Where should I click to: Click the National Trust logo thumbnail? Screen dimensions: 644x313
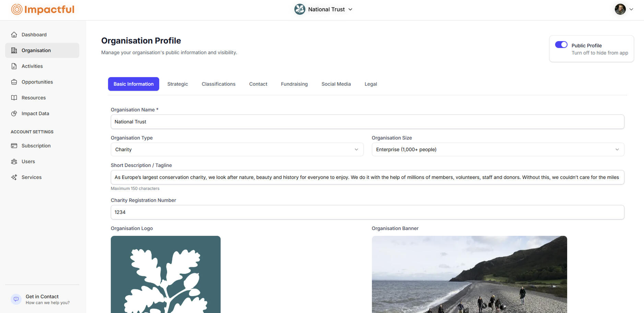(299, 9)
